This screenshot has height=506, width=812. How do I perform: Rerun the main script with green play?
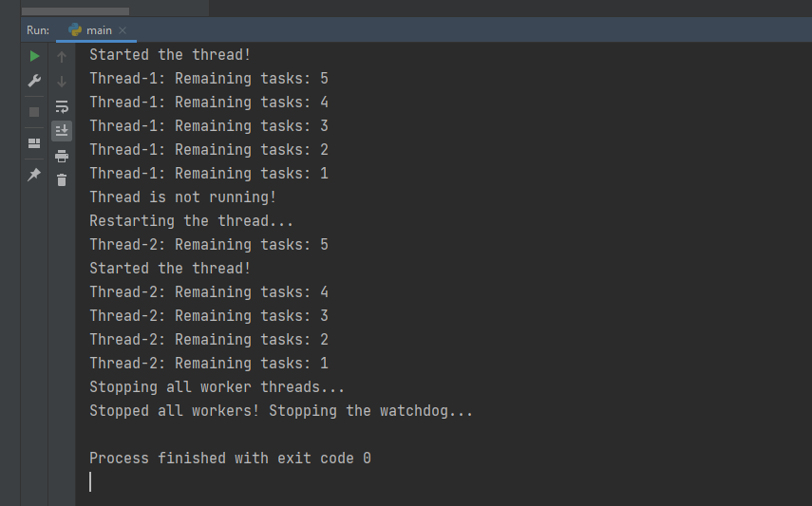[34, 57]
